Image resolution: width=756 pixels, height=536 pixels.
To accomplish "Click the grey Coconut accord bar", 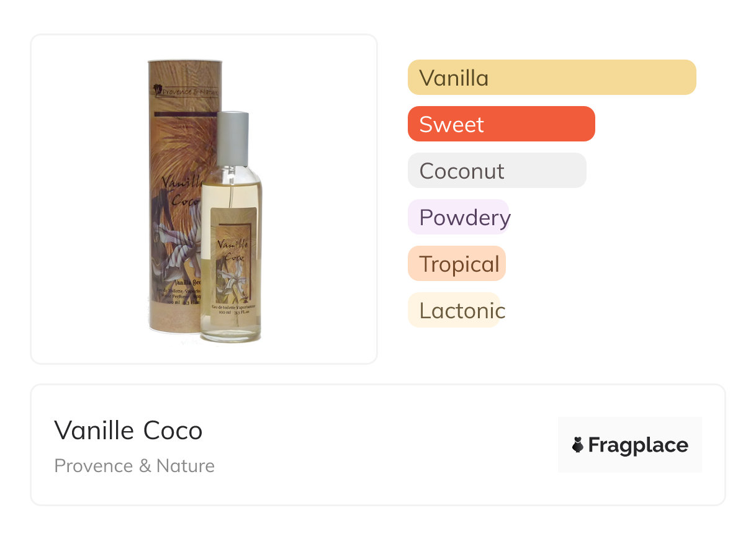I will [497, 171].
